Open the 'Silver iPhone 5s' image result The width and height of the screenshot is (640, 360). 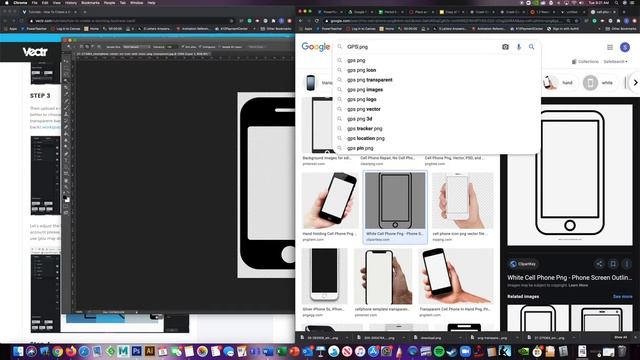(x=324, y=276)
